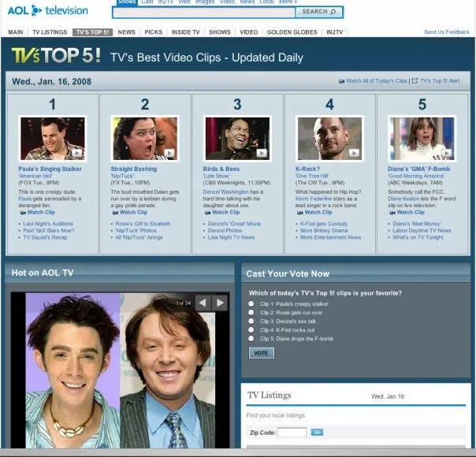Open Straight Bashing title link
Viewport: 476px width, 457px height.
tap(133, 169)
